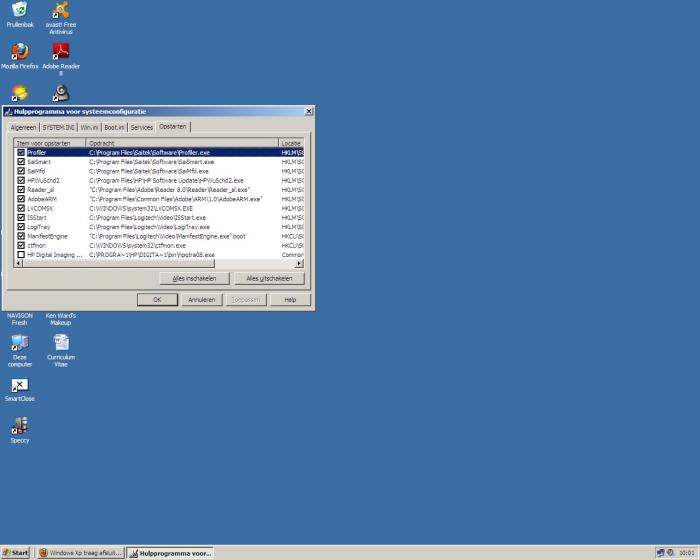700x560 pixels.
Task: Launch the Speccy shortcut
Action: coord(20,426)
